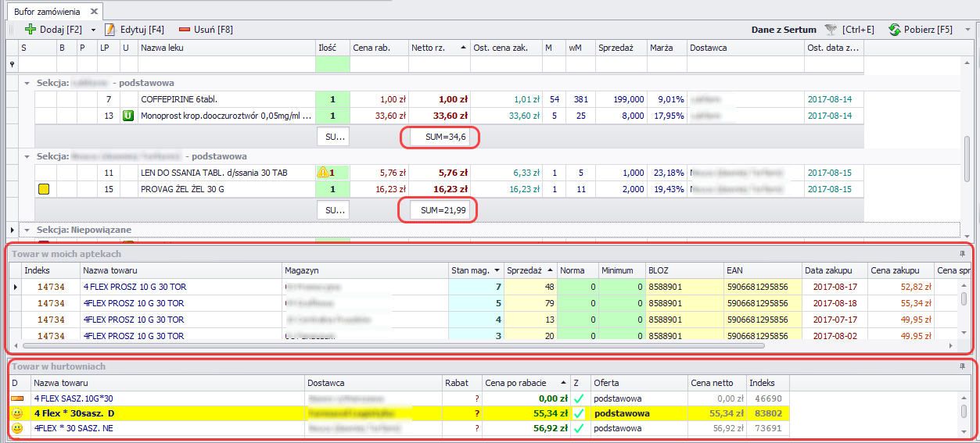Select the Bufor zamówienia tab
The image size is (980, 443).
pos(46,11)
